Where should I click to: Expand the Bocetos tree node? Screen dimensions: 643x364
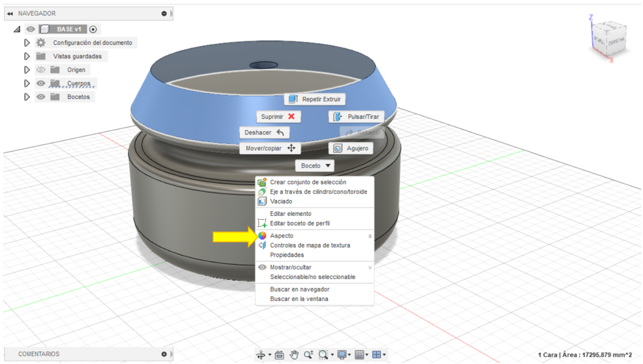click(27, 97)
